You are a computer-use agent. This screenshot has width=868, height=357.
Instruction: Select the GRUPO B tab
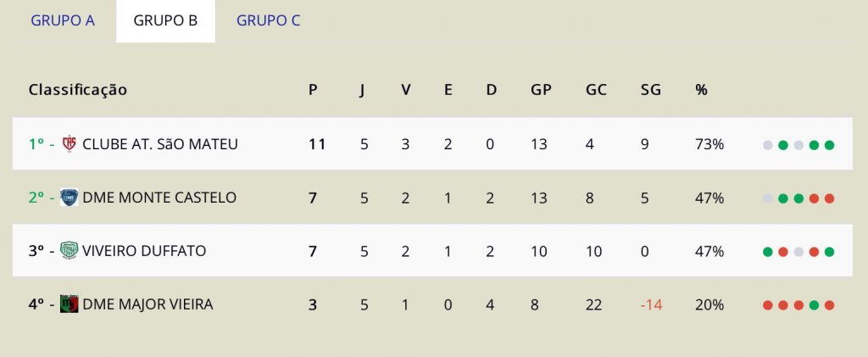pyautogui.click(x=165, y=20)
